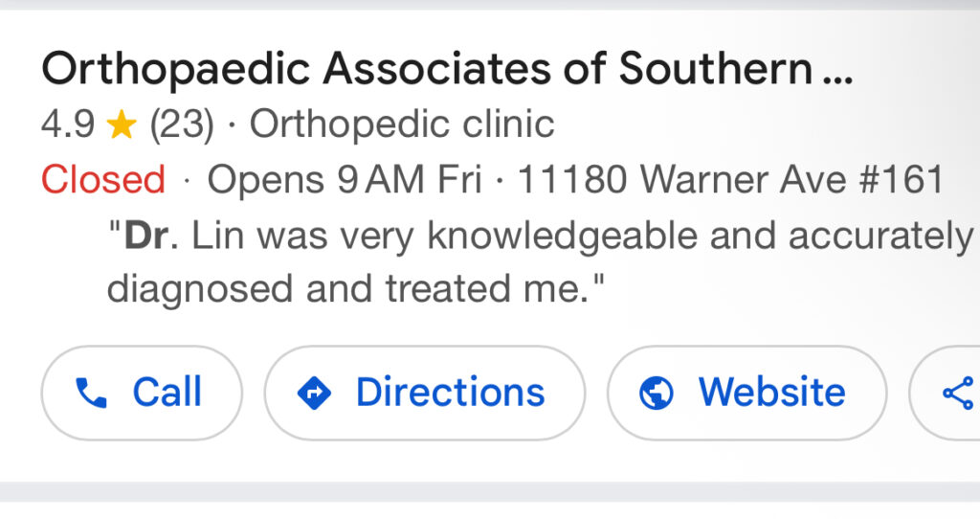Screen dimensions: 980x519
Task: Open the clinic's Website button
Action: click(746, 393)
